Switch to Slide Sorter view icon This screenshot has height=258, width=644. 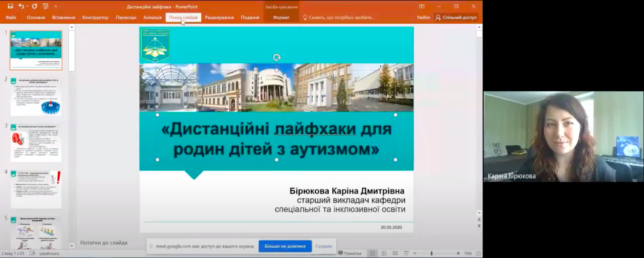(x=383, y=254)
